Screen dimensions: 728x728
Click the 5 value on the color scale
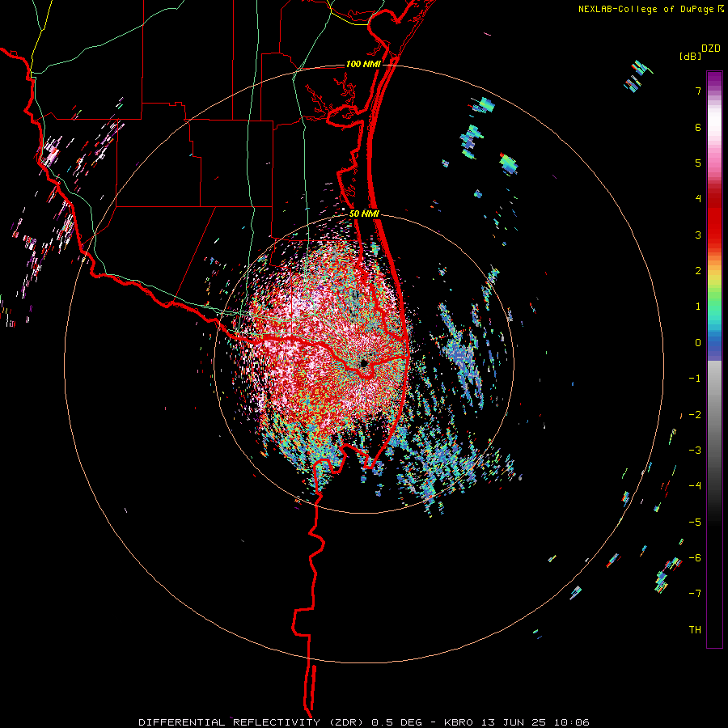[x=698, y=163]
